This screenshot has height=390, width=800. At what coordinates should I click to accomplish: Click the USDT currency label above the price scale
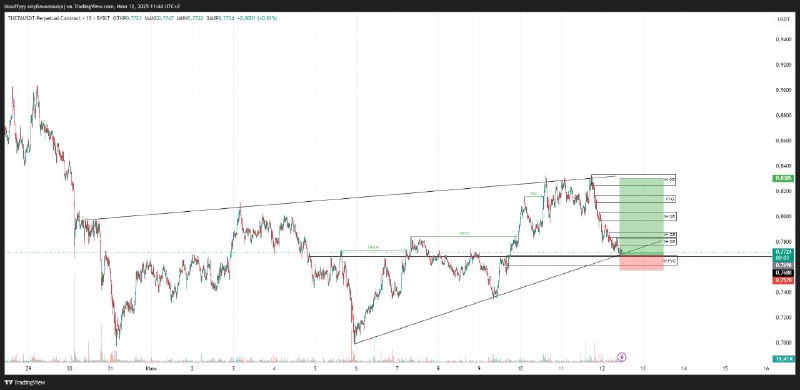tap(783, 18)
